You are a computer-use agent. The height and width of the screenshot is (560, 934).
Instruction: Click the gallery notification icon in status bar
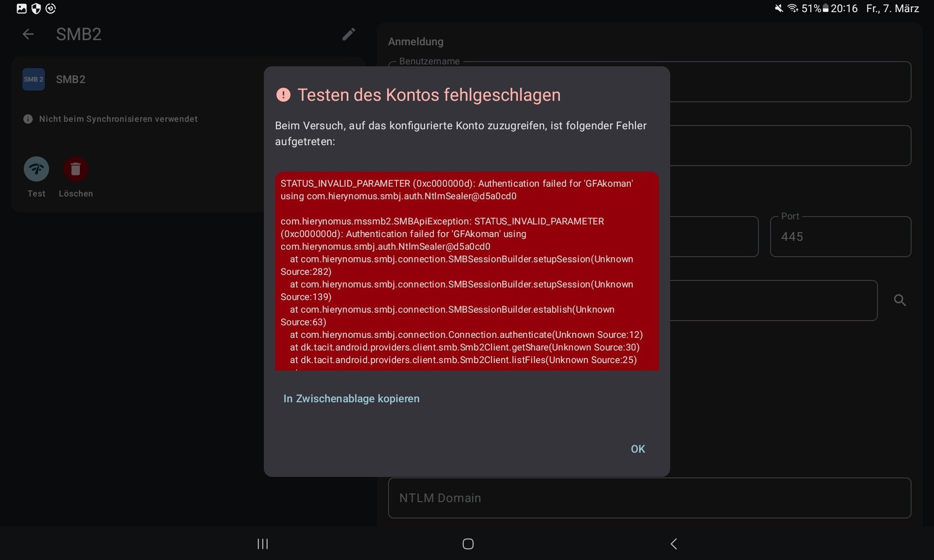pos(21,8)
